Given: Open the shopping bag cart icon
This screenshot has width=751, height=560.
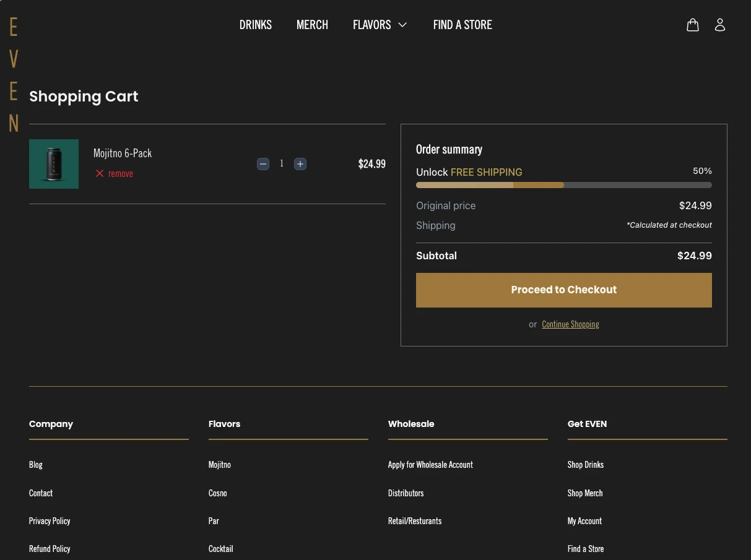Looking at the screenshot, I should [x=693, y=25].
